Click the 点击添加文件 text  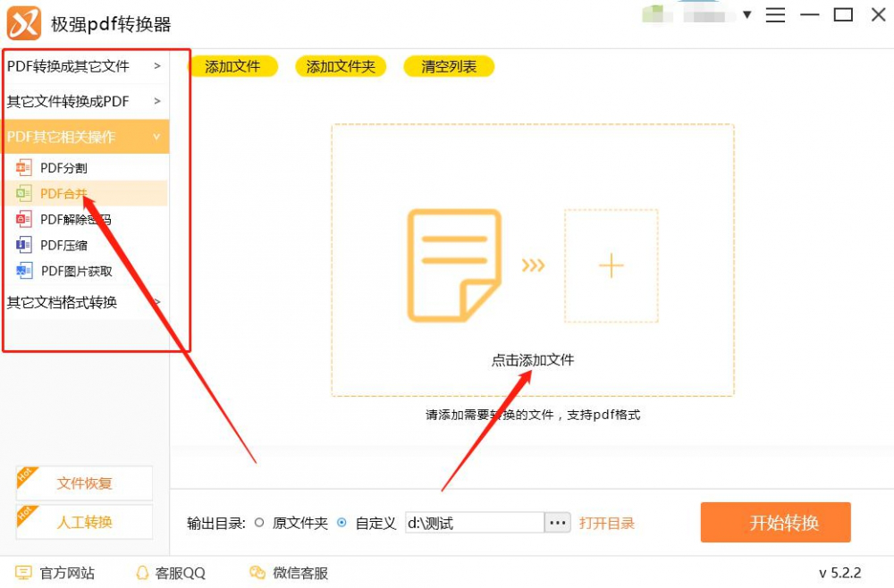(x=533, y=360)
